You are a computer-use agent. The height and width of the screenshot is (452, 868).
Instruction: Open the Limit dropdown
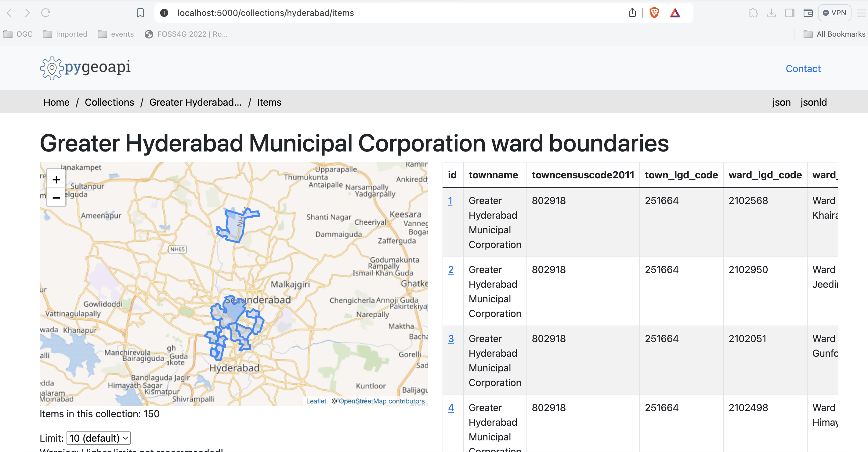point(98,438)
